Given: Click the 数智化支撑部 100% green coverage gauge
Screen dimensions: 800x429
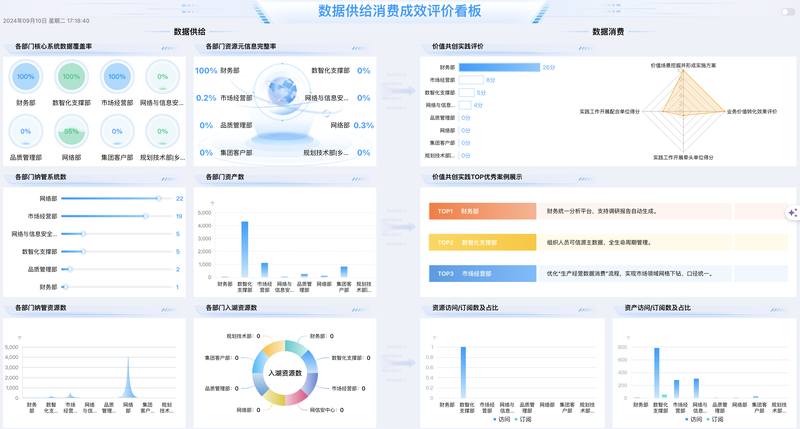Looking at the screenshot, I should pos(71,77).
